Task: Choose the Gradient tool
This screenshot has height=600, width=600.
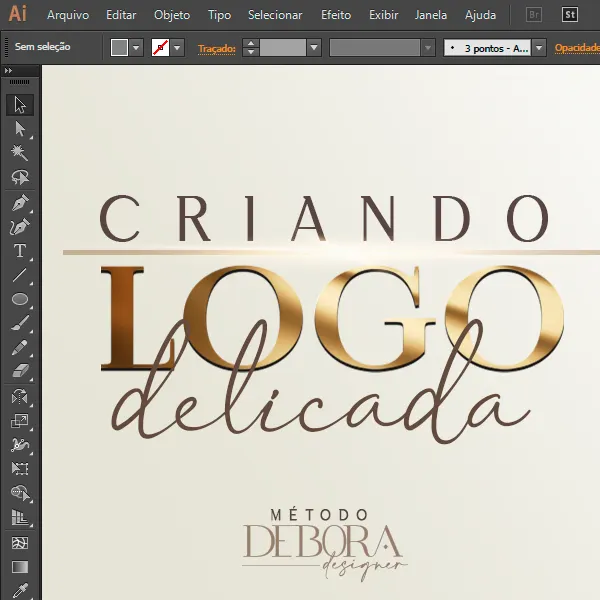Action: click(x=20, y=567)
